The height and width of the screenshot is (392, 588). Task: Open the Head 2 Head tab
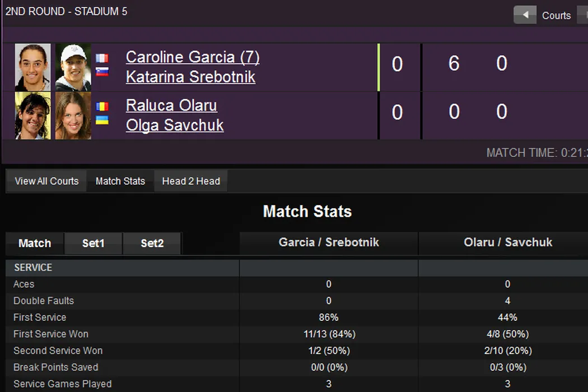[x=191, y=181]
